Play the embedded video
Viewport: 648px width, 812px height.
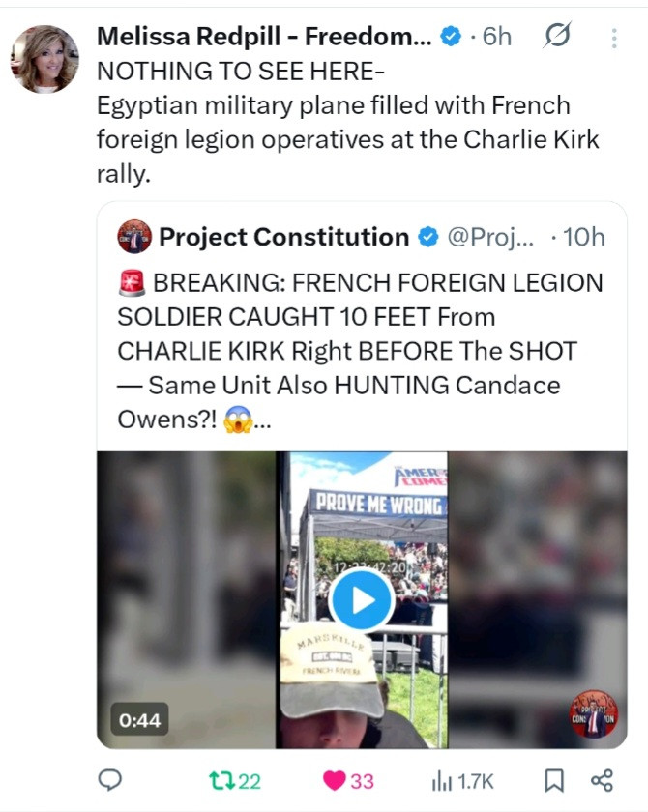pyautogui.click(x=361, y=600)
